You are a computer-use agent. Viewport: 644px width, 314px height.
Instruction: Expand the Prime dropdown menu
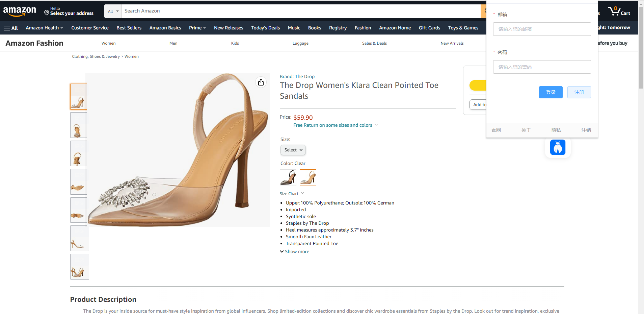point(197,28)
